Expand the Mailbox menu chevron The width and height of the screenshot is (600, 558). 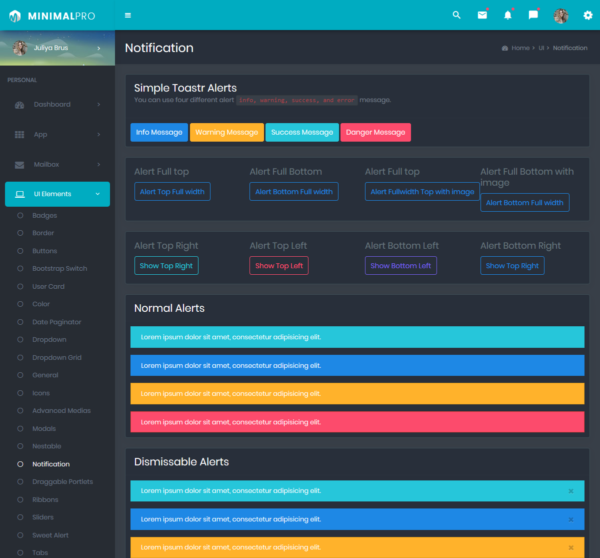tap(99, 165)
